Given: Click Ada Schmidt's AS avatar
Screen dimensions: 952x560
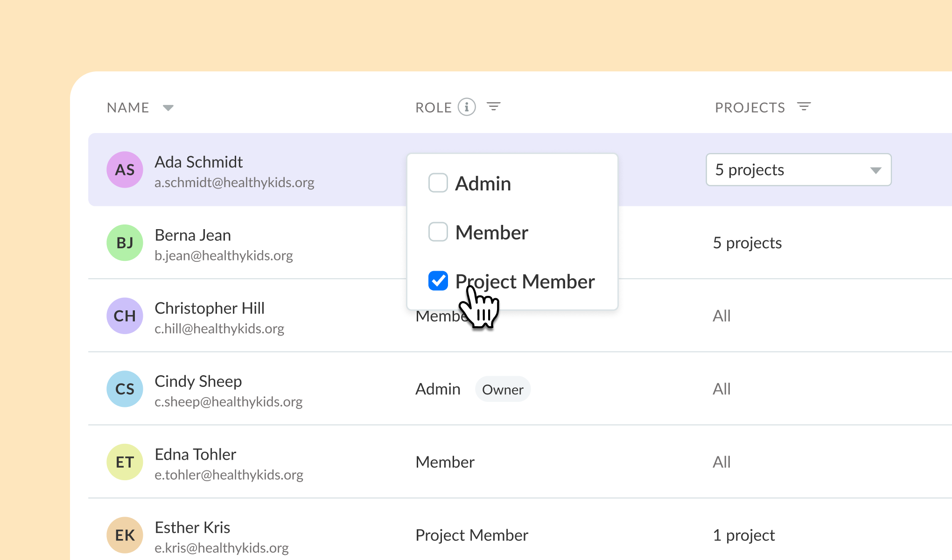Looking at the screenshot, I should coord(125,170).
